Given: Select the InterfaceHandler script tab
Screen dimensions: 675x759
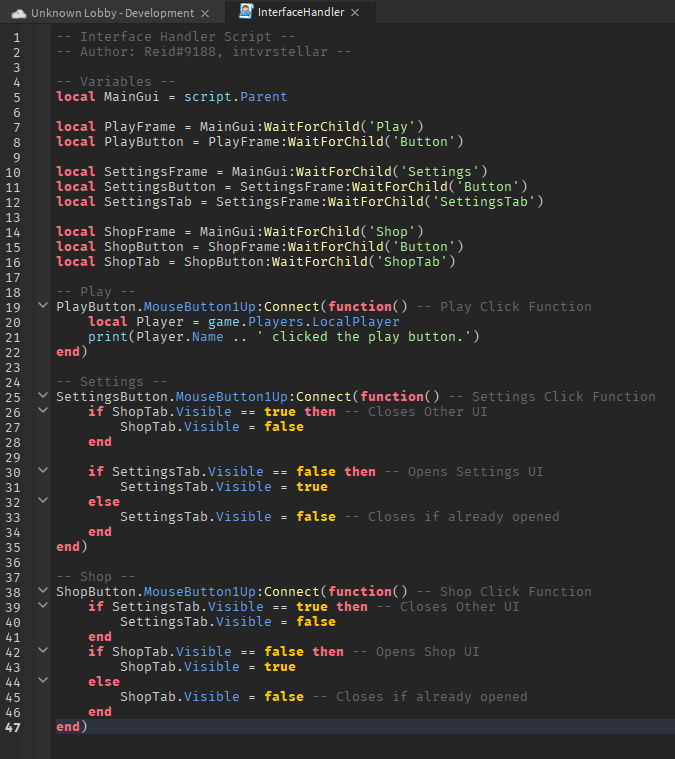Looking at the screenshot, I should tap(301, 12).
